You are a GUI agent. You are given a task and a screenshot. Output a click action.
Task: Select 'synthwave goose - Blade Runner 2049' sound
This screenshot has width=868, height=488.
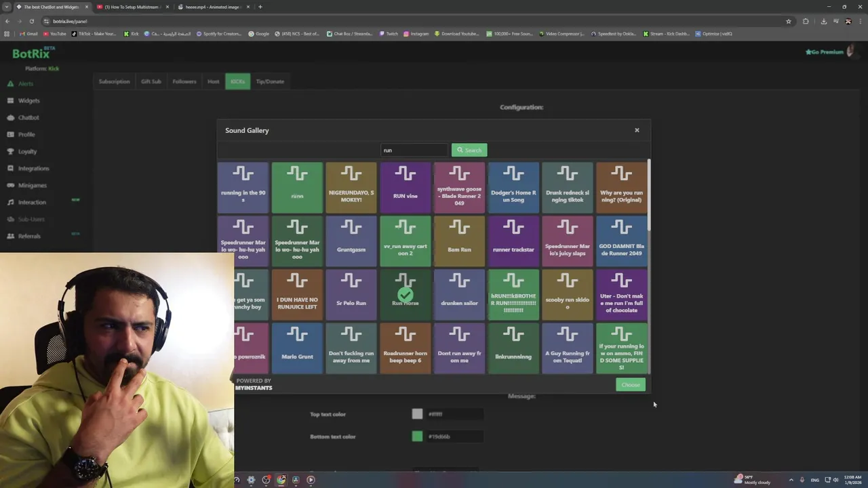(459, 188)
